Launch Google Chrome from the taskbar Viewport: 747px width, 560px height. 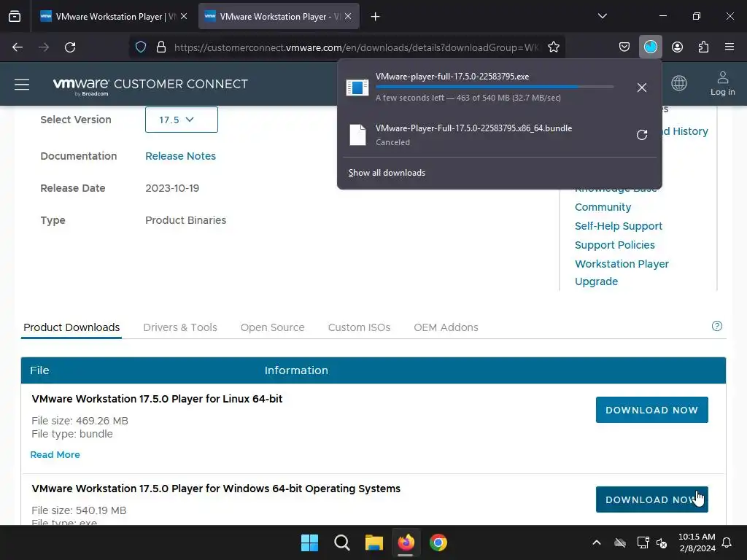(438, 542)
